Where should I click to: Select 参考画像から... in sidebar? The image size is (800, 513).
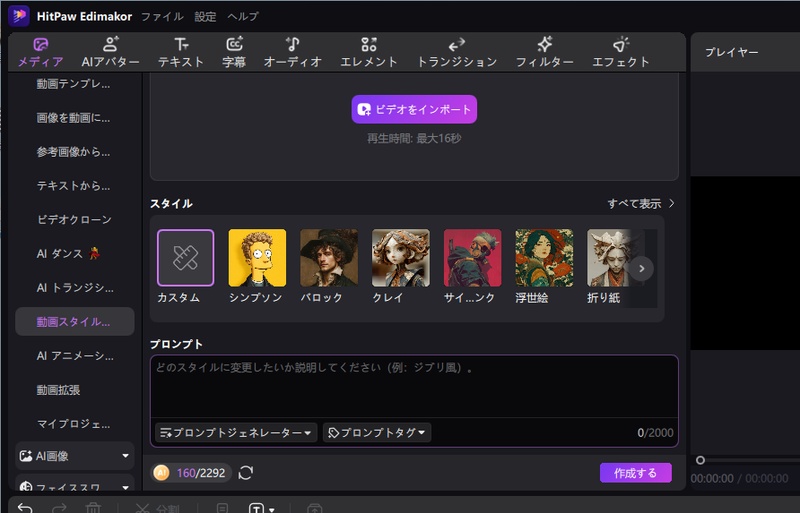click(x=73, y=152)
